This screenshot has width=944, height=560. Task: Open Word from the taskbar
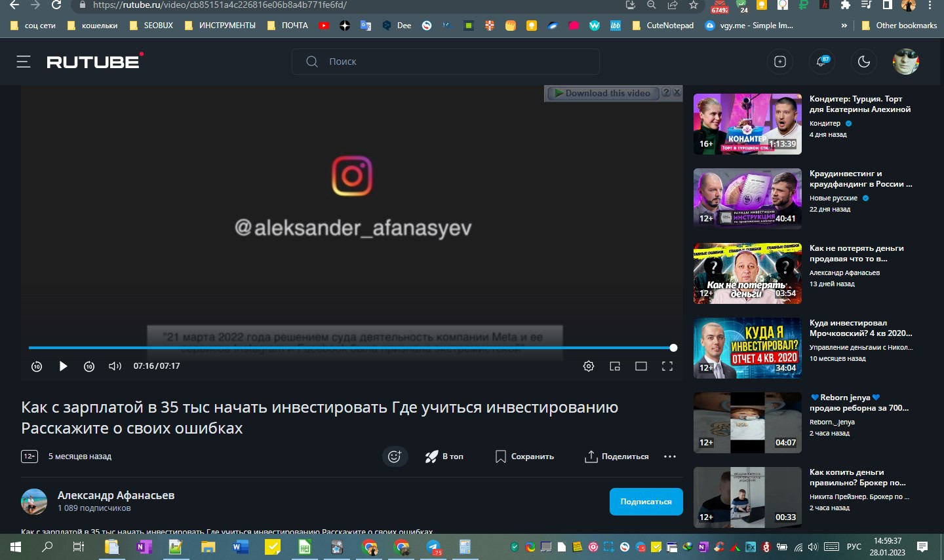pos(241,547)
